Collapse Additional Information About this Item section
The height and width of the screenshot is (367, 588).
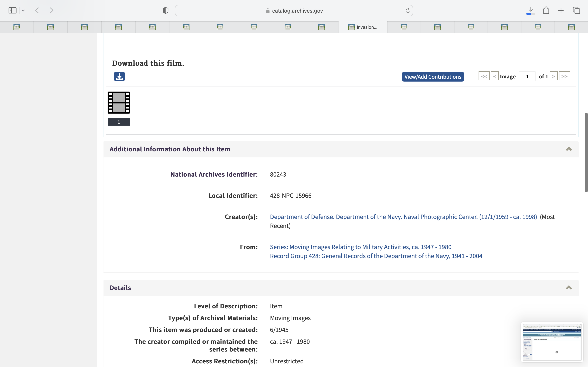[x=569, y=149]
